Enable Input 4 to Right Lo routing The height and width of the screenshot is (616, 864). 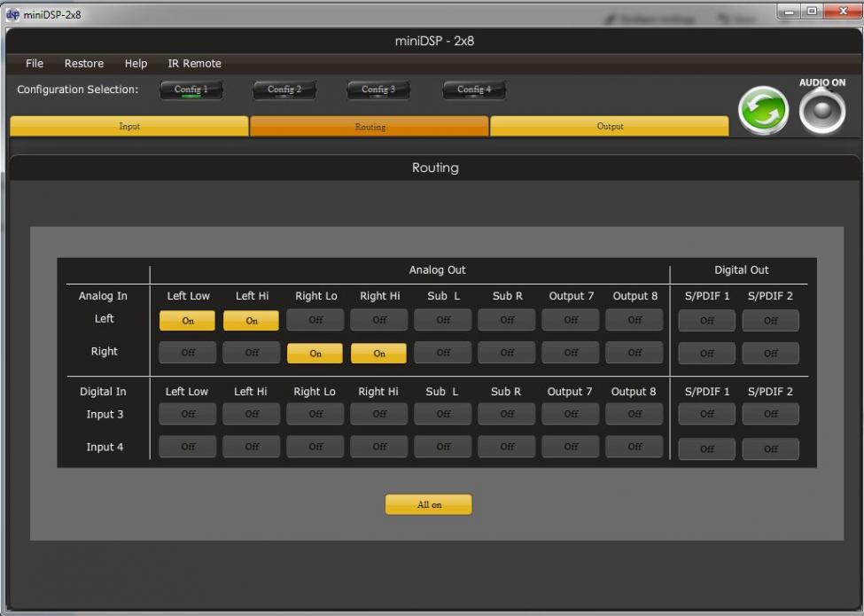tap(315, 447)
